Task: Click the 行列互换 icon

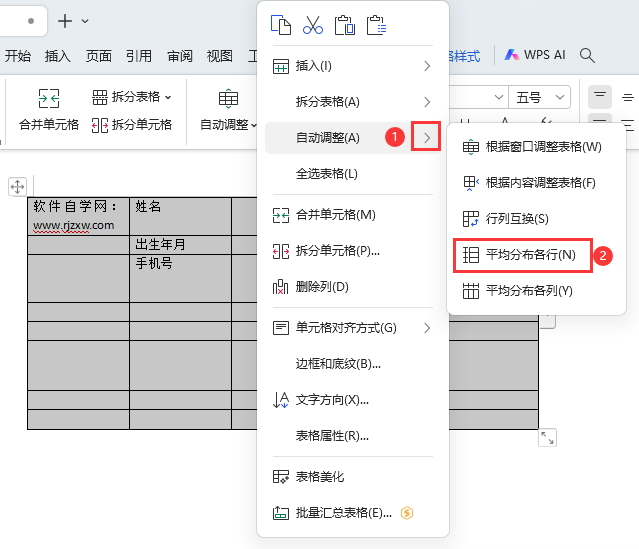Action: click(x=471, y=219)
